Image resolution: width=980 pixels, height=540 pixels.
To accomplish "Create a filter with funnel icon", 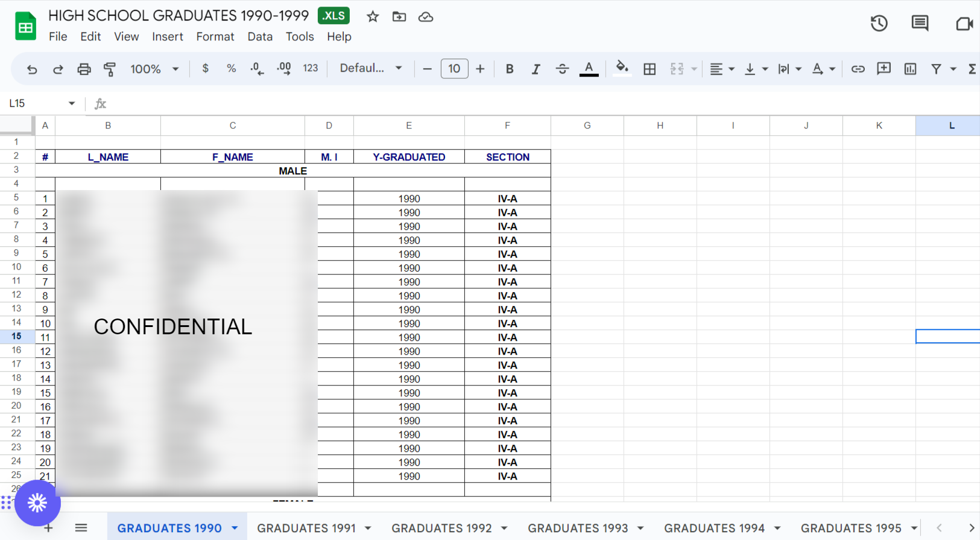I will click(x=936, y=69).
